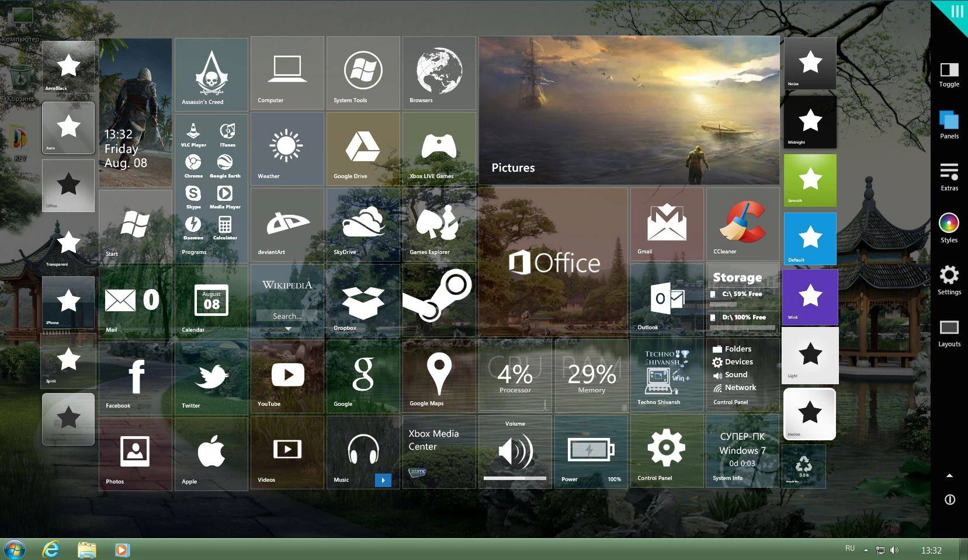The width and height of the screenshot is (968, 560).
Task: Click the Wikipedia Search field
Action: (287, 316)
